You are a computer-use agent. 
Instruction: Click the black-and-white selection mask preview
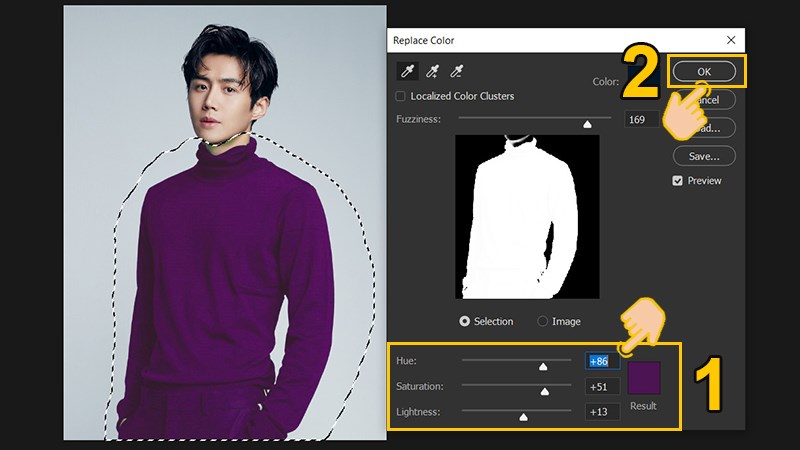pos(527,216)
